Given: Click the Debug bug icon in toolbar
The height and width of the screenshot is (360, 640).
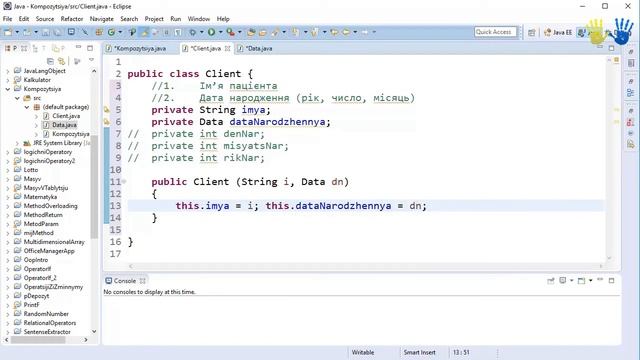Looking at the screenshot, I should pyautogui.click(x=193, y=32).
